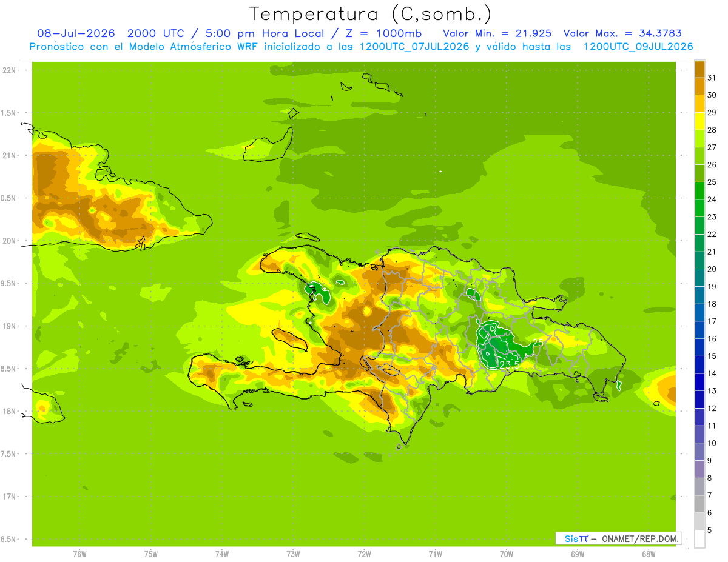
Task: Click the yellow swatch between 28 and 29
Action: point(699,121)
